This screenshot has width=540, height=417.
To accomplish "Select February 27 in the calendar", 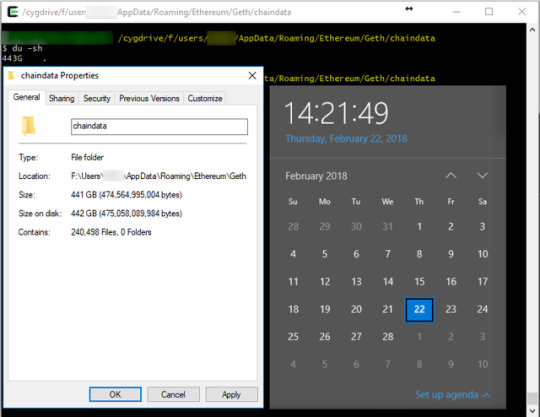I will point(356,337).
